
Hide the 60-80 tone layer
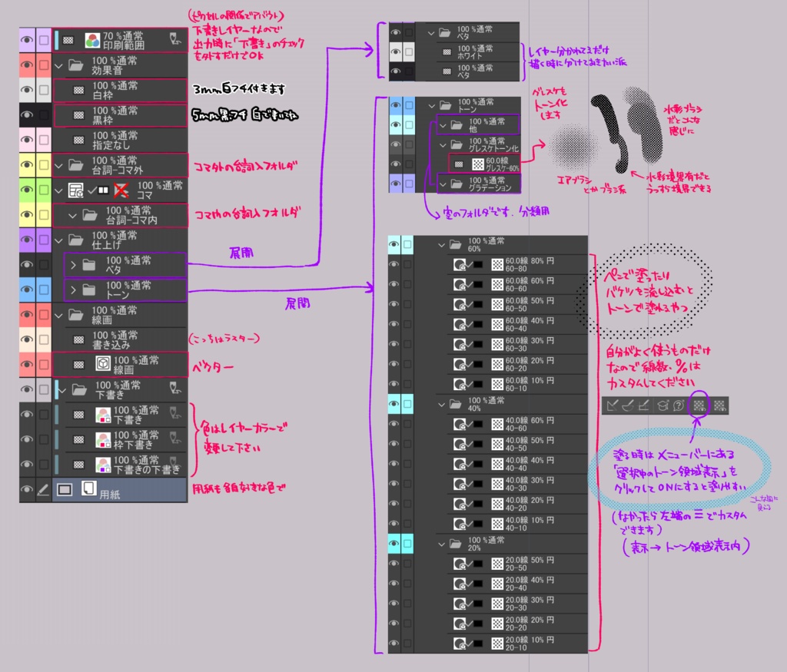[394, 264]
